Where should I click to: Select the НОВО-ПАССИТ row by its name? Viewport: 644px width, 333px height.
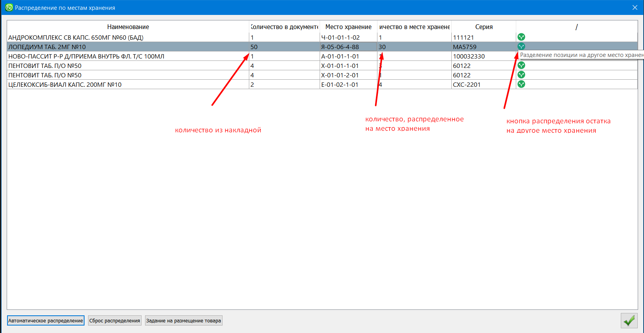tap(86, 57)
